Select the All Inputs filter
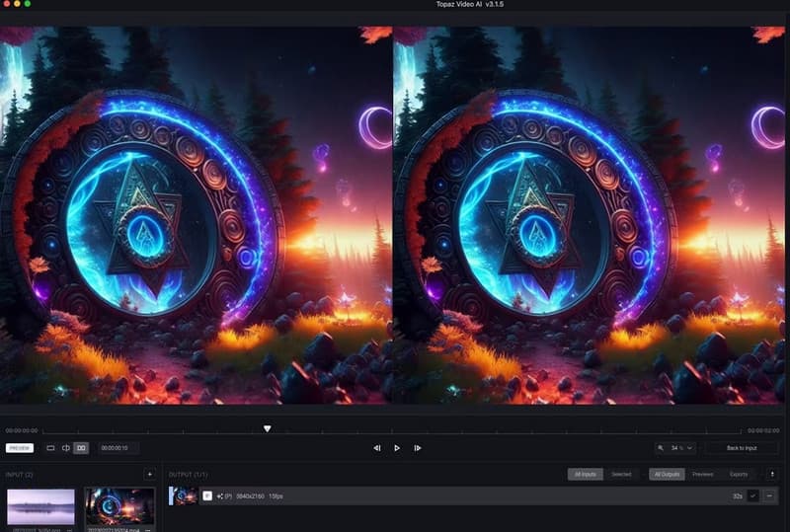790x532 pixels. (x=585, y=475)
